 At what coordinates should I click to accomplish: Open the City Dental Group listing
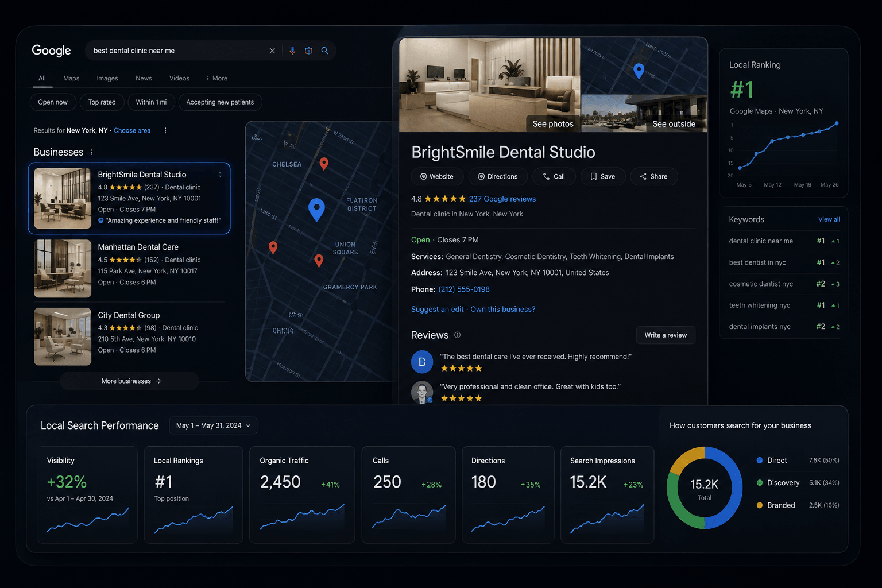click(x=129, y=336)
